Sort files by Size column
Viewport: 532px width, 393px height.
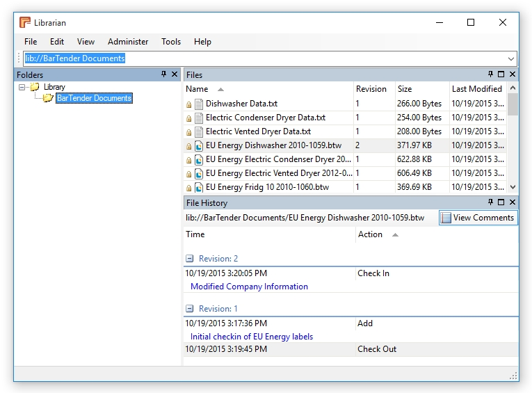pyautogui.click(x=422, y=89)
